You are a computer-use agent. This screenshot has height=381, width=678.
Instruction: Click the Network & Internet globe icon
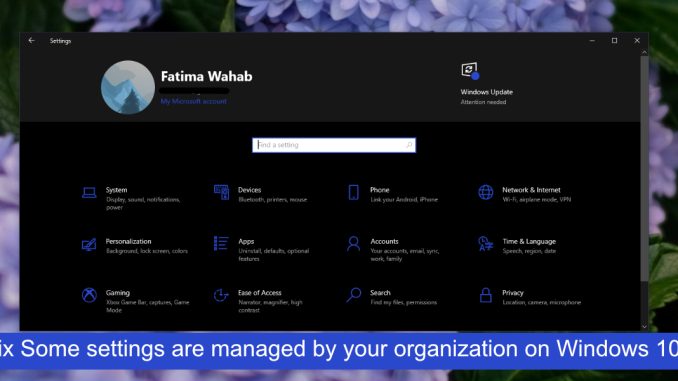(486, 192)
